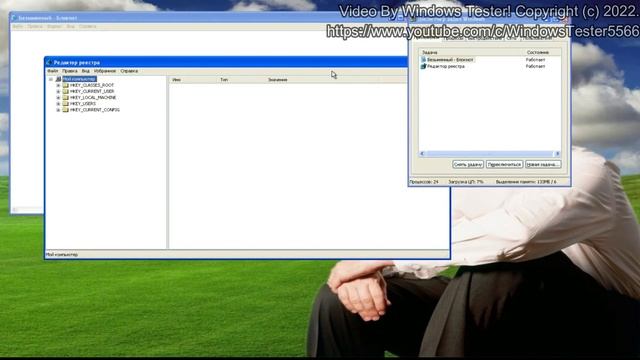
Task: Click the task list horizontal scrollbar track
Action: click(x=490, y=154)
